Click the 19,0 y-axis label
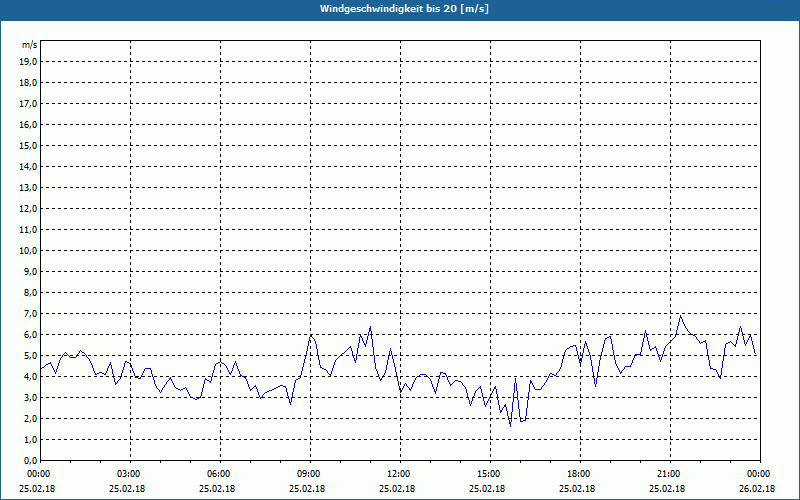Screen dimensions: 800x500 coord(28,62)
